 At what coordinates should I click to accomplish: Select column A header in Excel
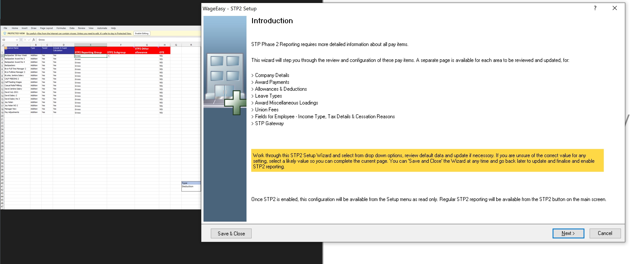tap(17, 45)
